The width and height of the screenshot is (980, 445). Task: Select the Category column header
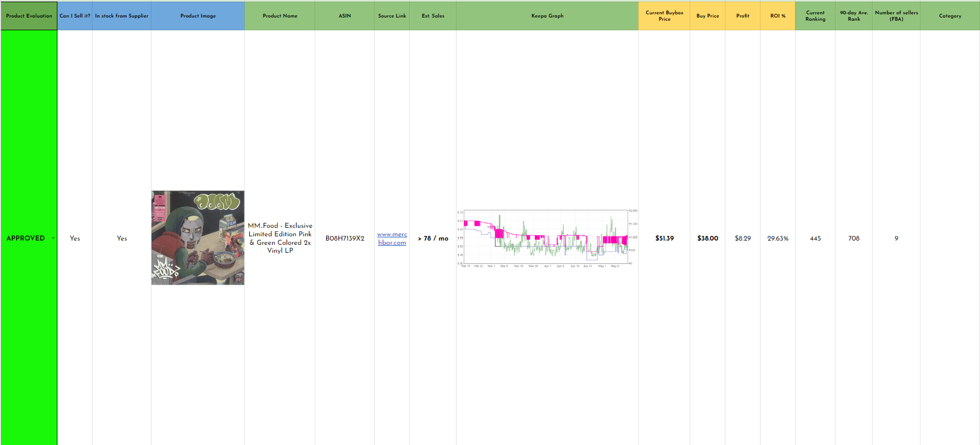(x=950, y=16)
